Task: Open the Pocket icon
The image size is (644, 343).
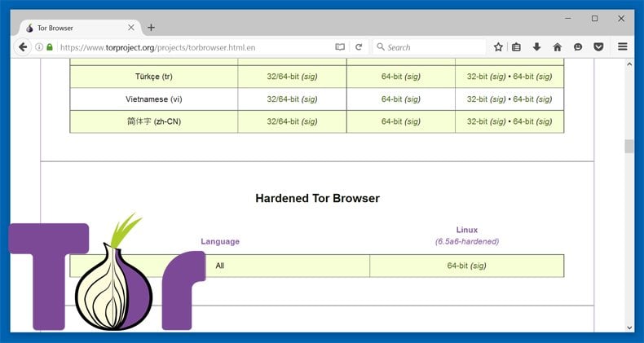Action: tap(599, 47)
